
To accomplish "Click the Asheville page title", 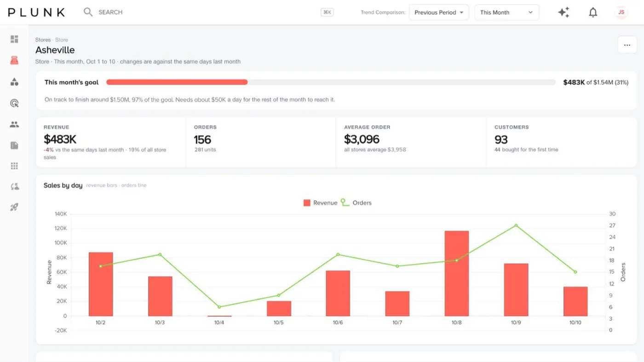I will pyautogui.click(x=55, y=50).
